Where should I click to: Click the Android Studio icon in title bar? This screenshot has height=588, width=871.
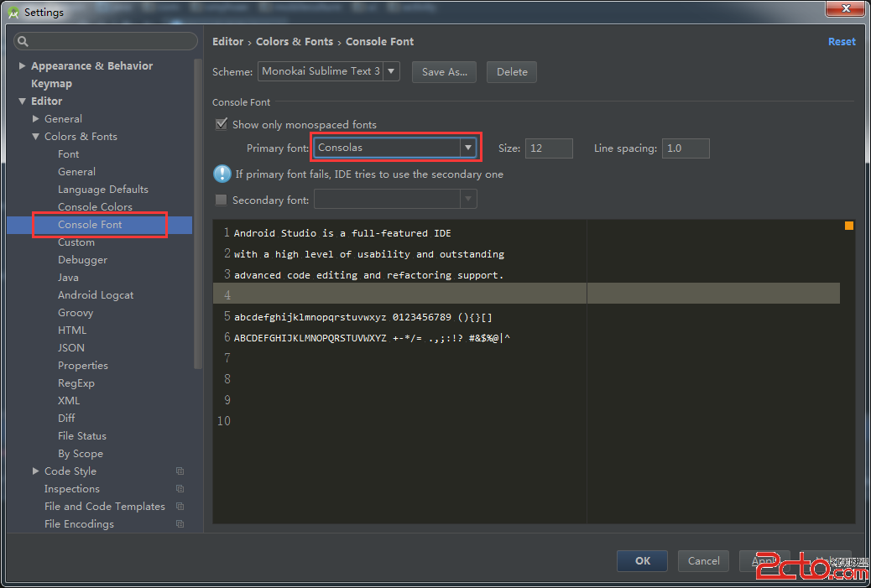(x=13, y=12)
